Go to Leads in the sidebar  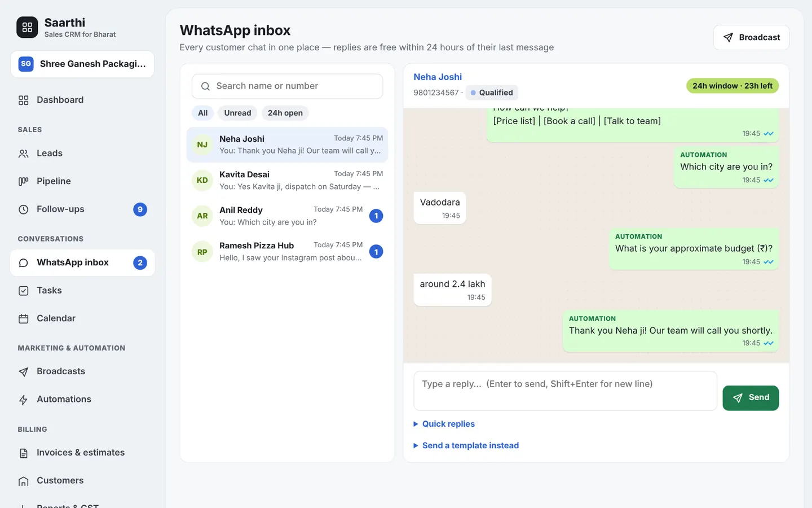82,154
